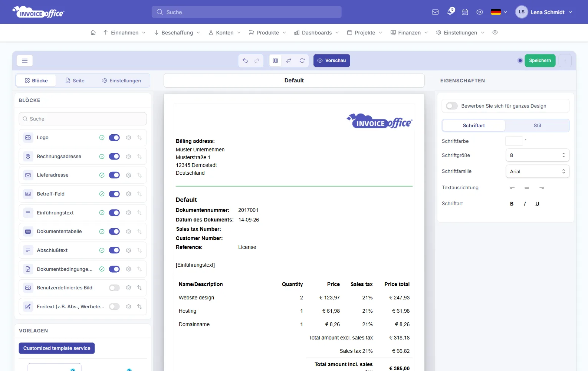This screenshot has height=371, width=588.
Task: Undo the last editor change
Action: [x=245, y=60]
